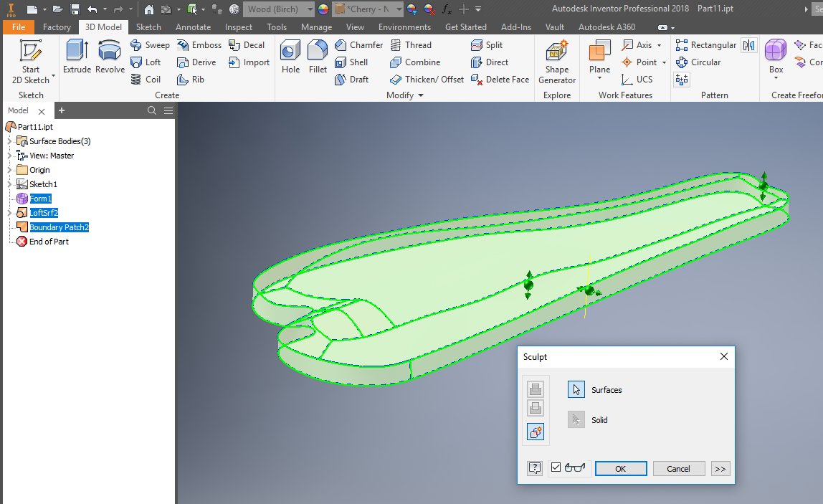
Task: Select Boundary Patch2 in browser
Action: (59, 227)
